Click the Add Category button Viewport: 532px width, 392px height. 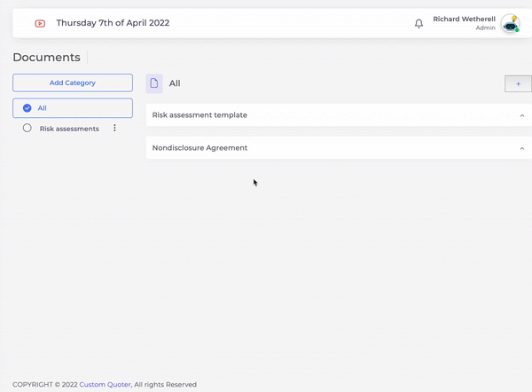(73, 82)
